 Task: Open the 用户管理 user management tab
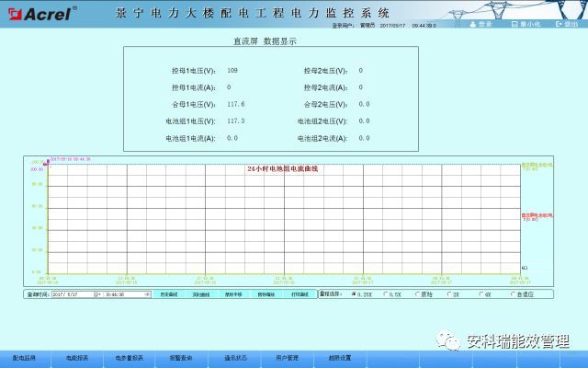(x=287, y=356)
